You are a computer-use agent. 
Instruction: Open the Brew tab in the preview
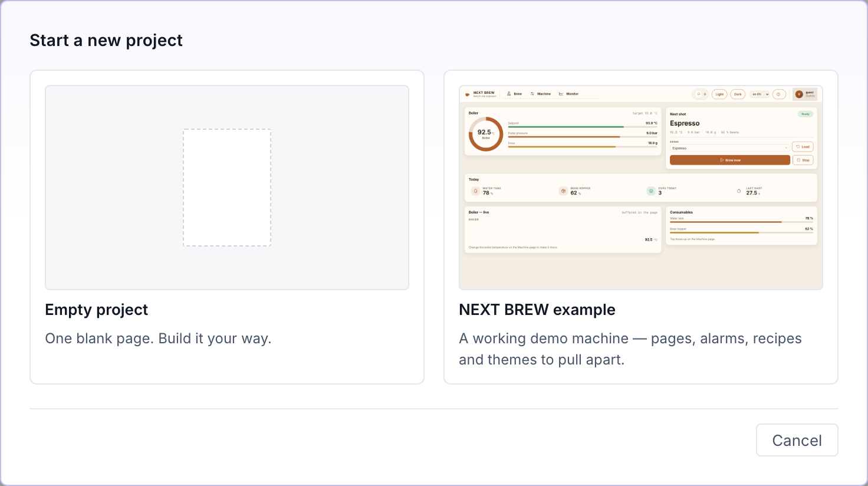514,94
